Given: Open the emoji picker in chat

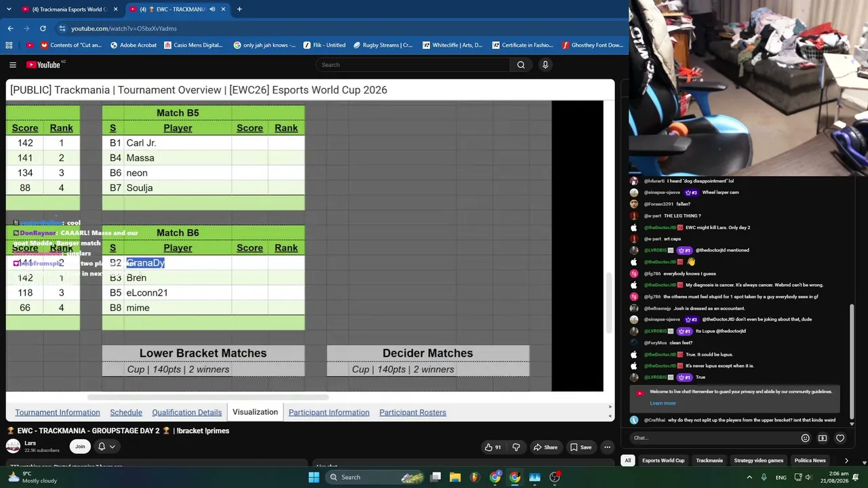Looking at the screenshot, I should [806, 439].
